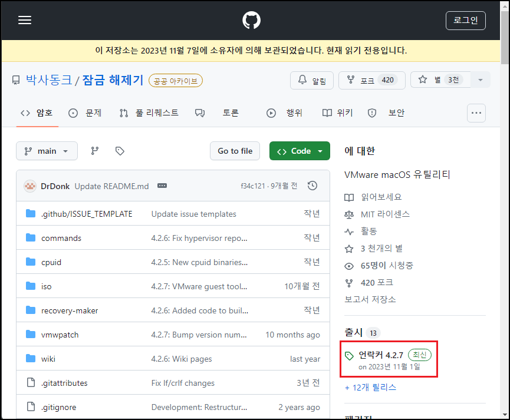Open the DrDonk author avatar
The image size is (510, 420).
(x=30, y=186)
